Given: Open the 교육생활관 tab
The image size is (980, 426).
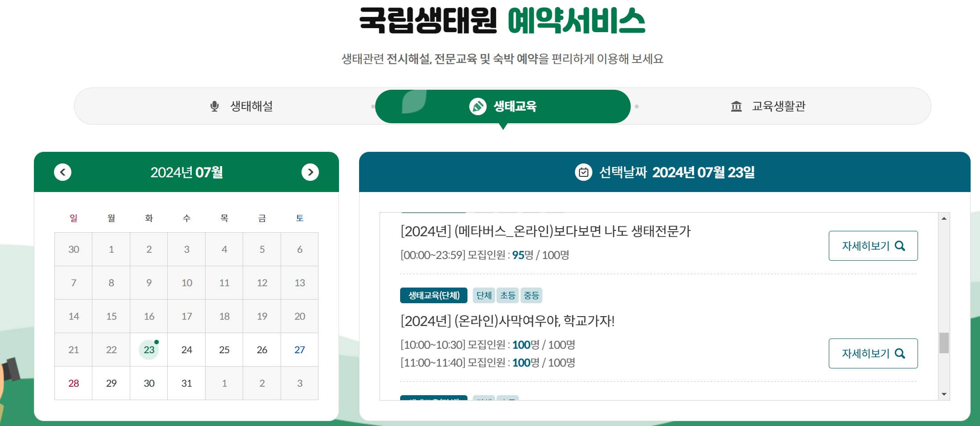Looking at the screenshot, I should pyautogui.click(x=780, y=106).
